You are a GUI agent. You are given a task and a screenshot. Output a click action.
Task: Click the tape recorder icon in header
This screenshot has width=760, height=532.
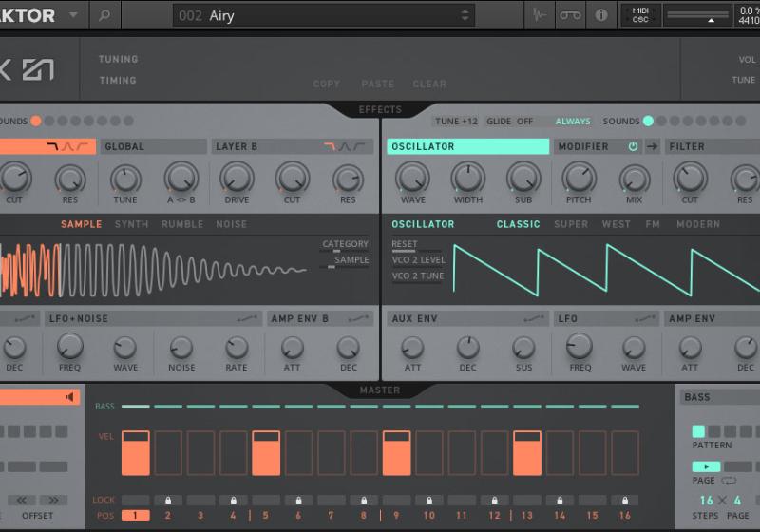[x=571, y=15]
